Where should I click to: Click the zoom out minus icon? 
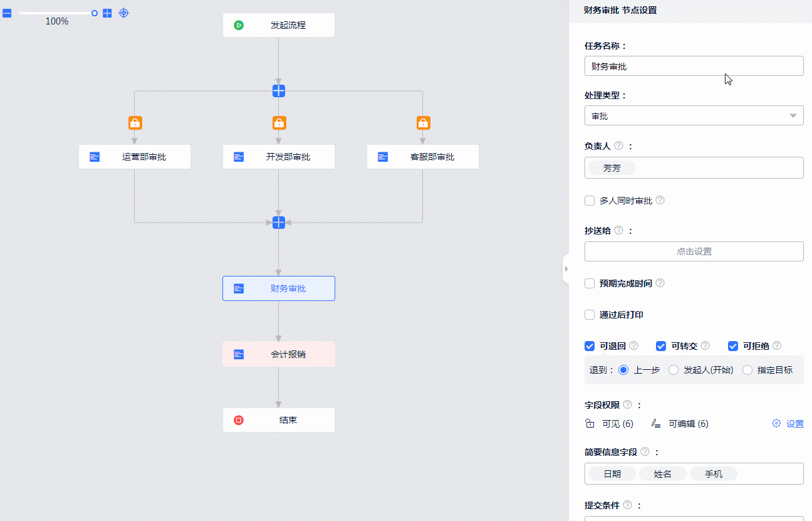(7, 13)
